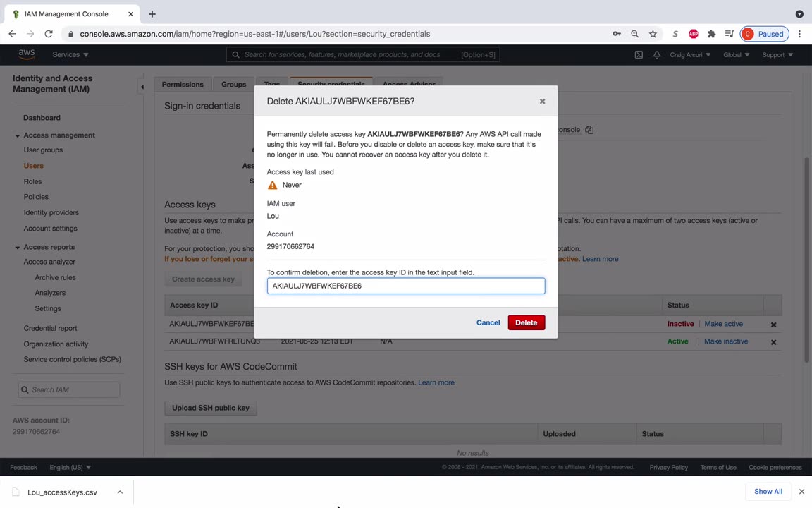Open the Chrome three-dot menu

(x=799, y=34)
